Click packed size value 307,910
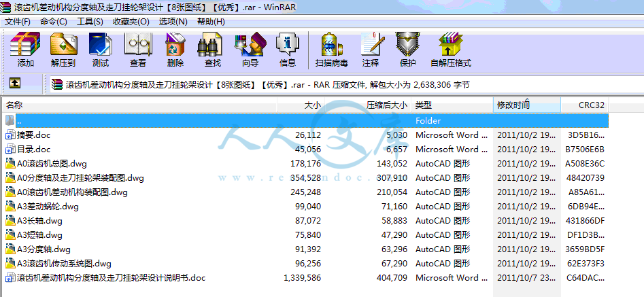Image resolution: width=644 pixels, height=297 pixels. [392, 178]
